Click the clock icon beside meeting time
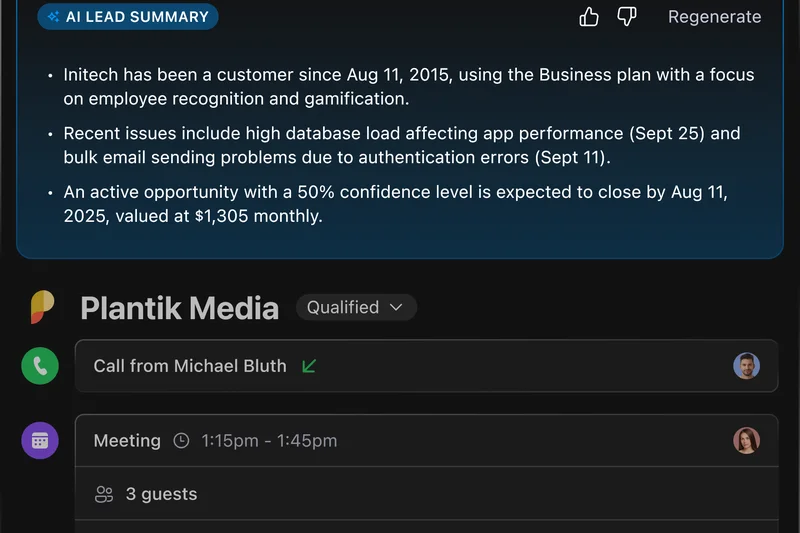 (181, 441)
